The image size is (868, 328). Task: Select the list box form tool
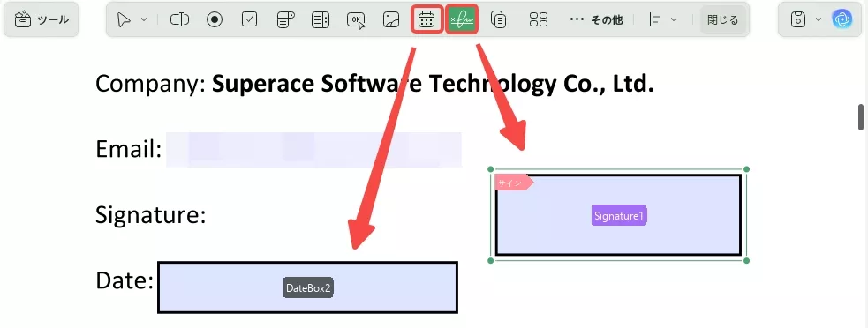tap(321, 20)
